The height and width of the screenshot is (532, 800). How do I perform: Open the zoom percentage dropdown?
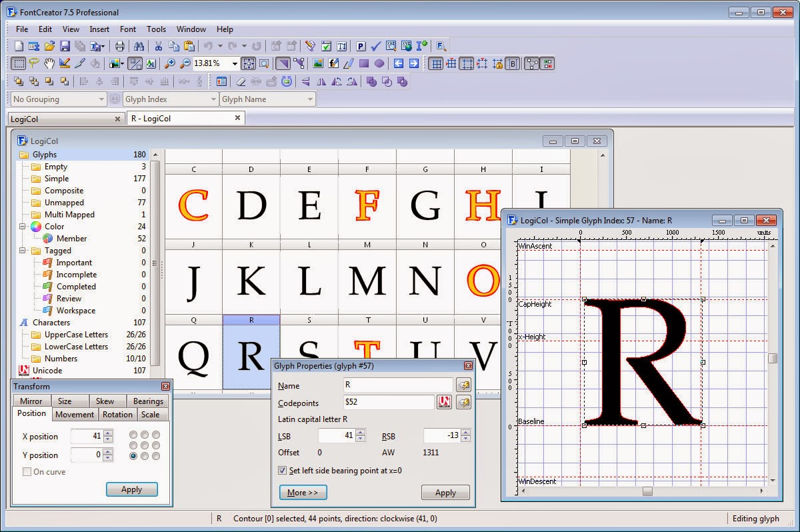coord(234,63)
